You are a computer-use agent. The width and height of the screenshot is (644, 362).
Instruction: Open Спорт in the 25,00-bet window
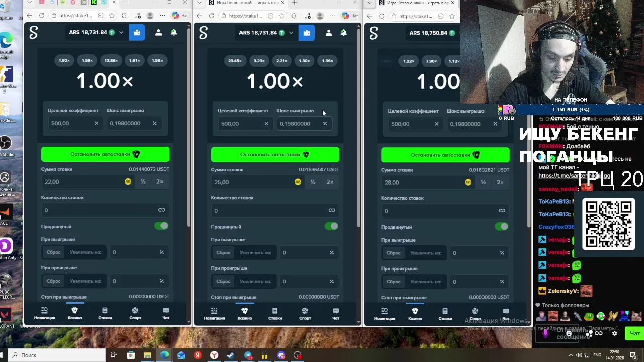tap(305, 314)
